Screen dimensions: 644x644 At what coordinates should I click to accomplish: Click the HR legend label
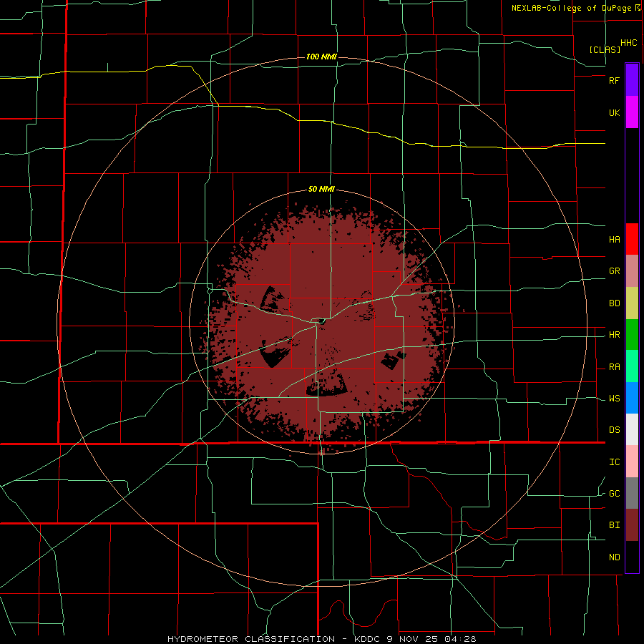coord(614,335)
